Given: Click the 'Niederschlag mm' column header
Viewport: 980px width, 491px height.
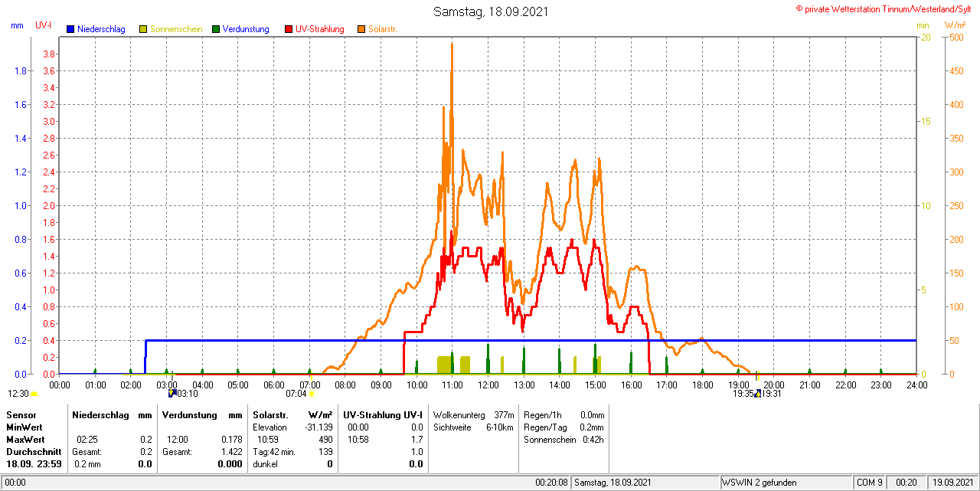Looking at the screenshot, I should pyautogui.click(x=113, y=414).
